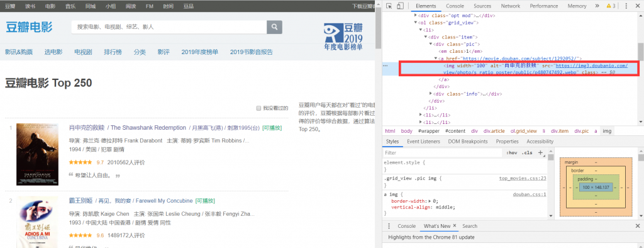Click the search magnifier button on Douban
The height and width of the screenshot is (248, 644).
(x=274, y=26)
